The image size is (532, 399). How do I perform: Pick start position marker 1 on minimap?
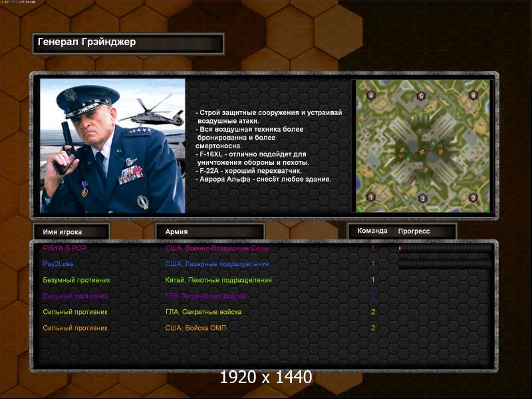coord(371,197)
